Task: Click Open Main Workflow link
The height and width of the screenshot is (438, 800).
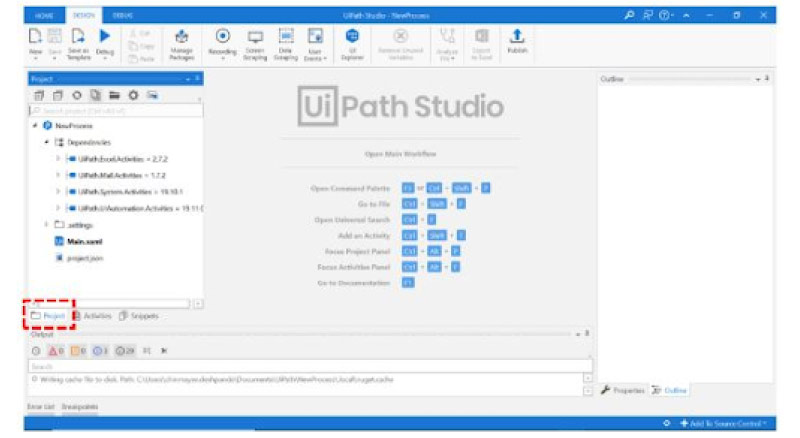Action: [401, 154]
